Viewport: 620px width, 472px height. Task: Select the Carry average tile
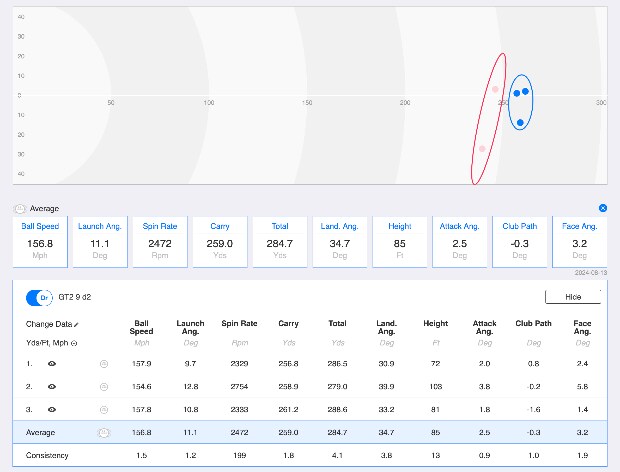point(219,241)
